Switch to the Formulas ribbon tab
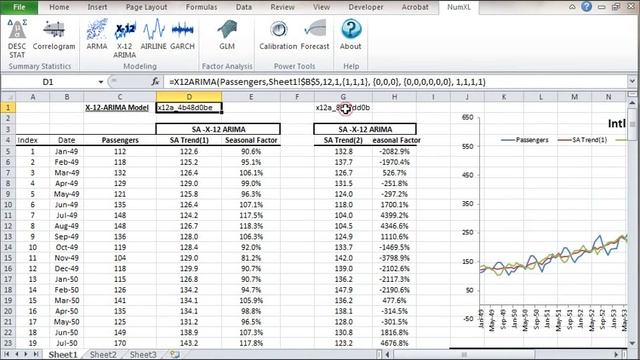The height and width of the screenshot is (360, 640). 201,7
